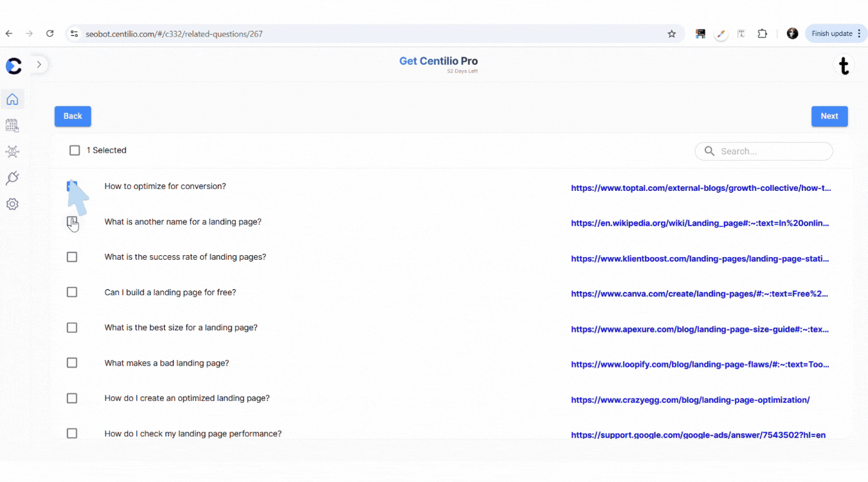Viewport: 868px width, 482px height.
Task: Select the AI network icon in sidebar
Action: (x=12, y=152)
